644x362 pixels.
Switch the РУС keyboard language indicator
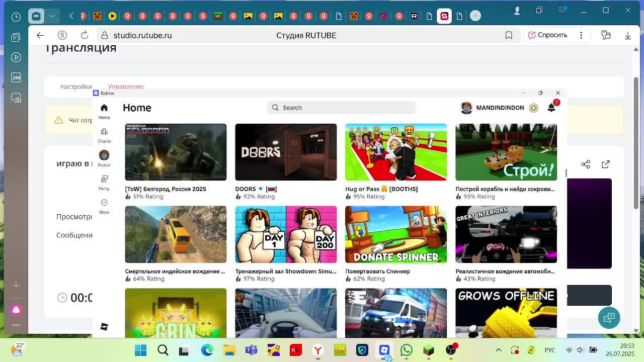point(550,350)
